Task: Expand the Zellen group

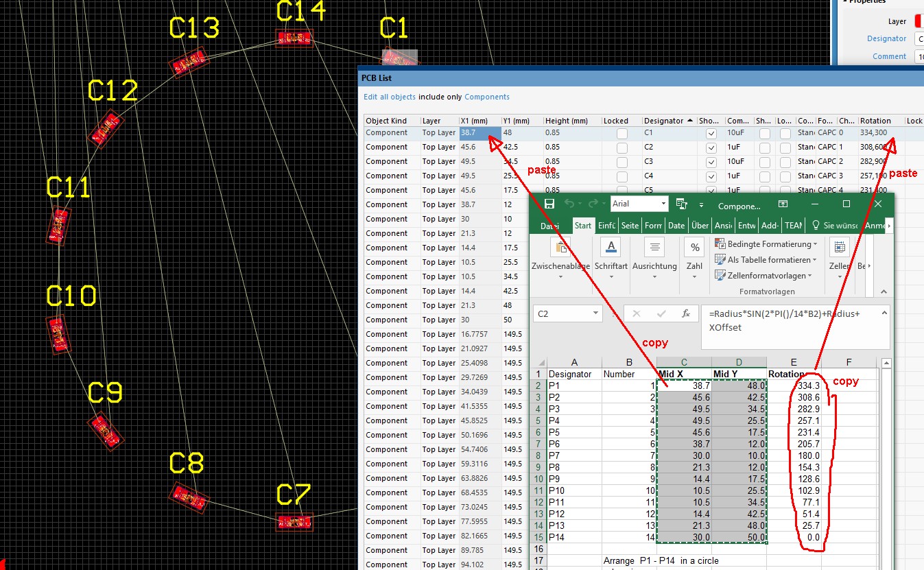Action: click(840, 276)
